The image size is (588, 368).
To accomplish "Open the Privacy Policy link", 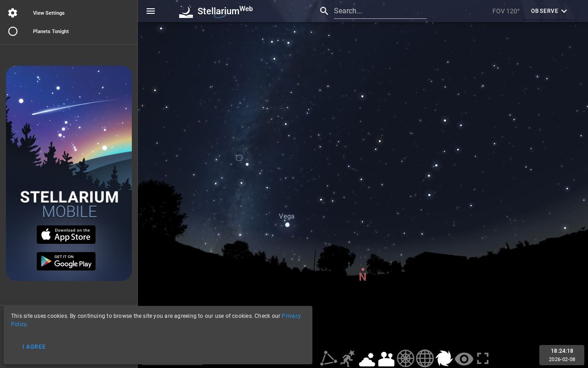I will (291, 316).
